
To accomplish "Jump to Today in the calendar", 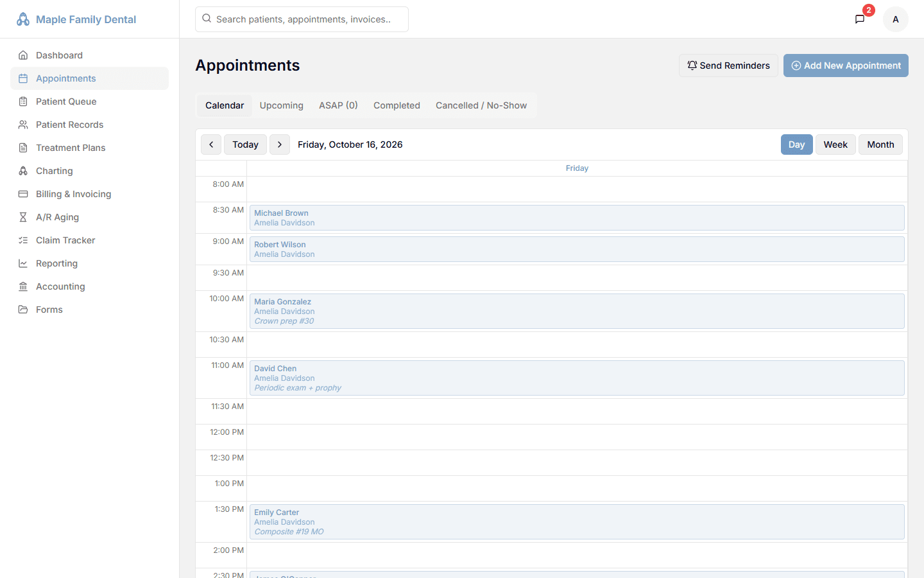I will click(x=245, y=144).
